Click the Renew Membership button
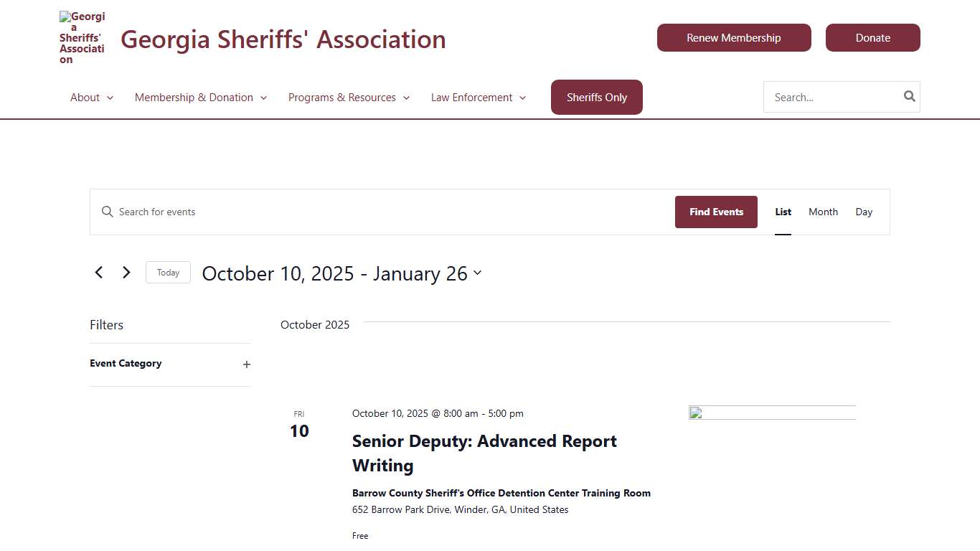Image resolution: width=980 pixels, height=551 pixels. (734, 37)
